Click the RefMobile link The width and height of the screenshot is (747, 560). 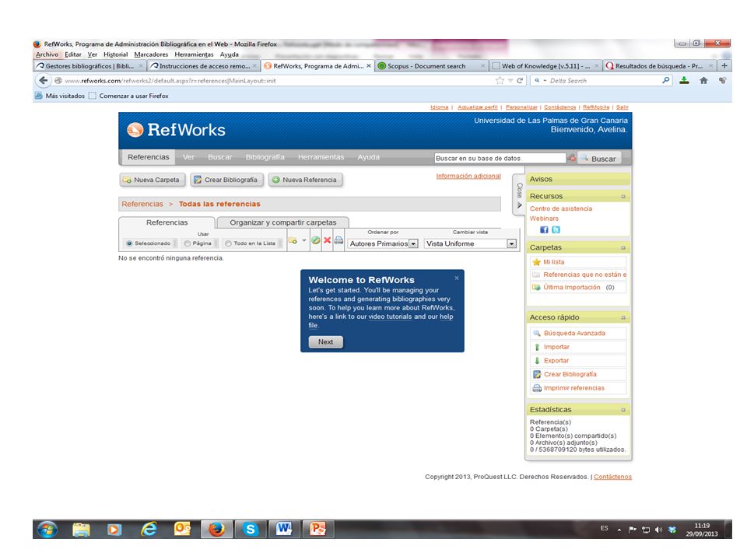tap(596, 107)
